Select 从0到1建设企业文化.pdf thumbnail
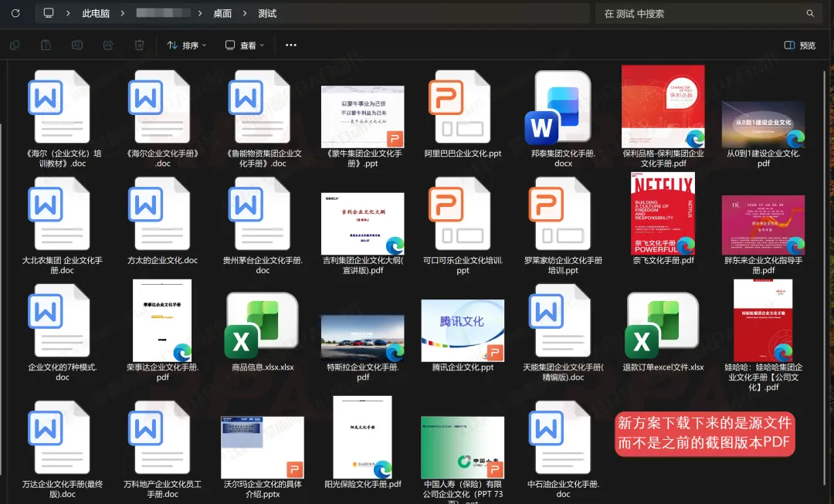Screen dimensions: 834x504 pos(763,124)
